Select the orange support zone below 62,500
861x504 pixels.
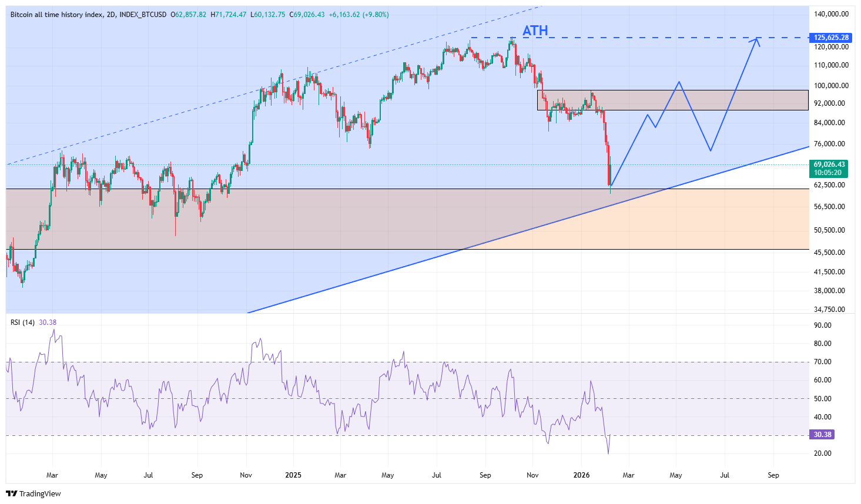705,226
